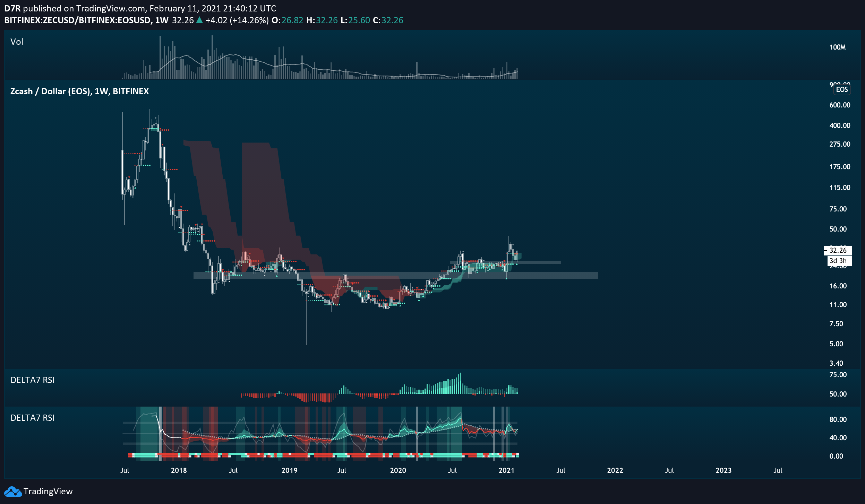Click the BITFINEX:ZECUSD/BITFINEX:EOSUSD symbol text
The height and width of the screenshot is (504, 865).
tap(78, 20)
